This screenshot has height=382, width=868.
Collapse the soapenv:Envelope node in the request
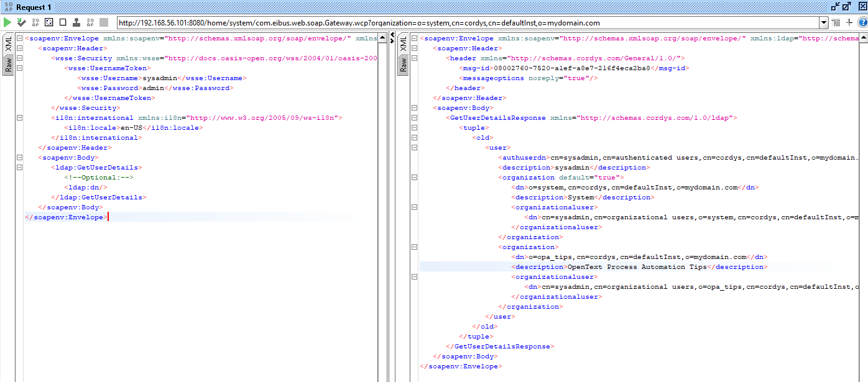coord(19,38)
